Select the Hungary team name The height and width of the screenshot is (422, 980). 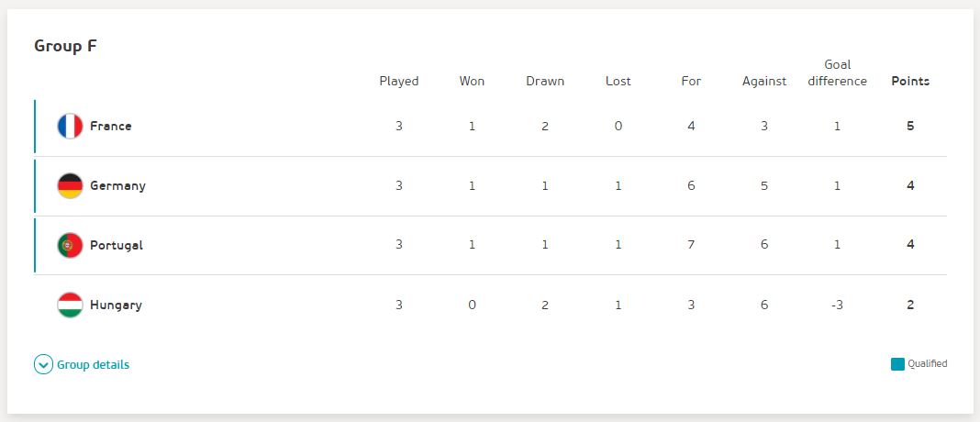click(x=116, y=305)
